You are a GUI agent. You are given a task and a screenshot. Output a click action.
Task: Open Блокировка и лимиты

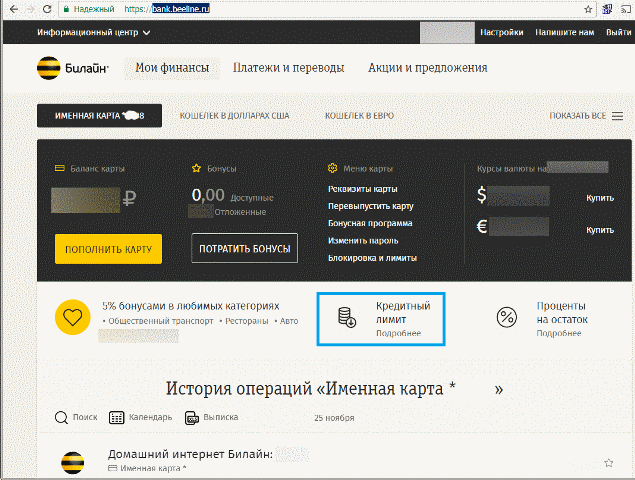[x=372, y=258]
